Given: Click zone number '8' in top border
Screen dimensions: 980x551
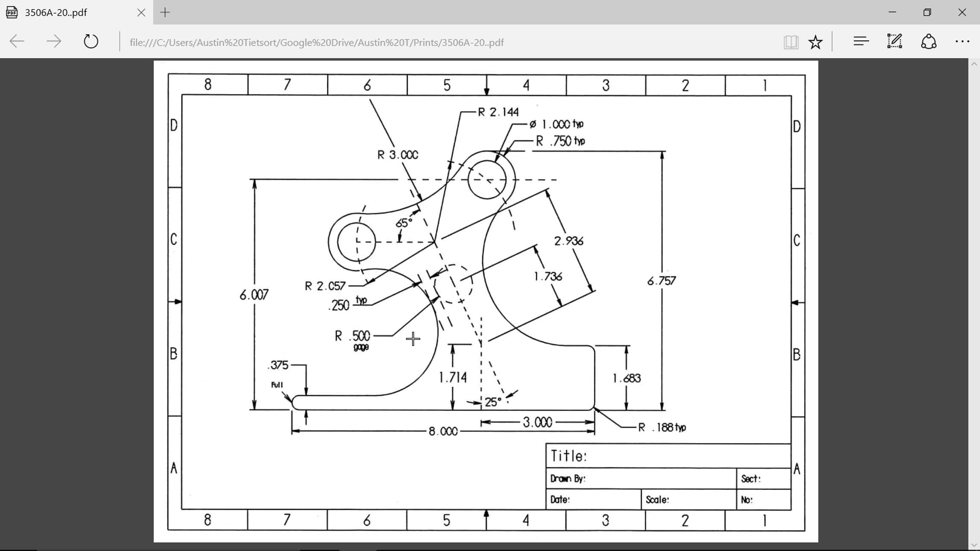Looking at the screenshot, I should pyautogui.click(x=208, y=85).
